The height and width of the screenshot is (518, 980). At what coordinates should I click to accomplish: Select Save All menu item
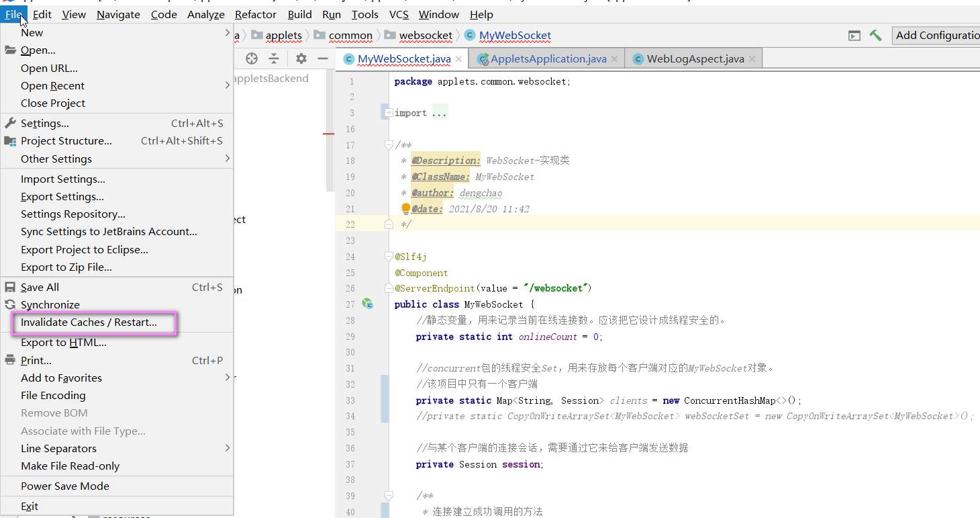(117, 287)
